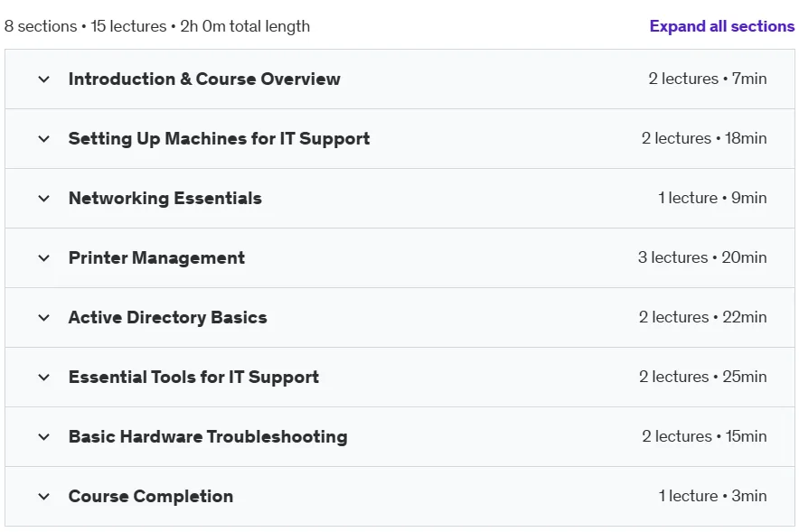799x532 pixels.
Task: Expand Course Completion chevron
Action: click(43, 497)
